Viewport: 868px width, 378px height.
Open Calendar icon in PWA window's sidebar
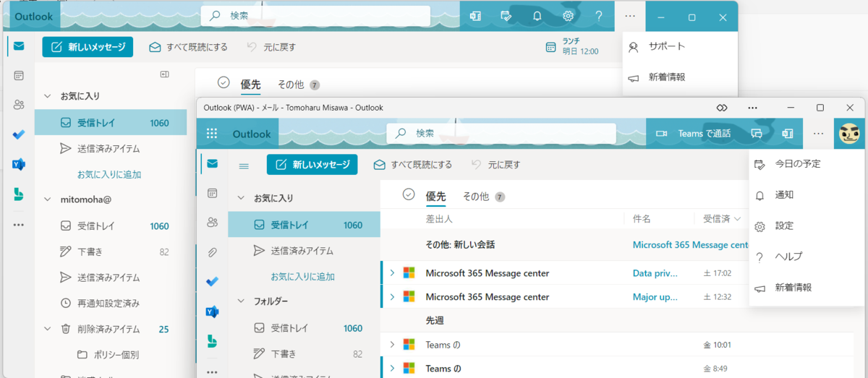click(212, 193)
